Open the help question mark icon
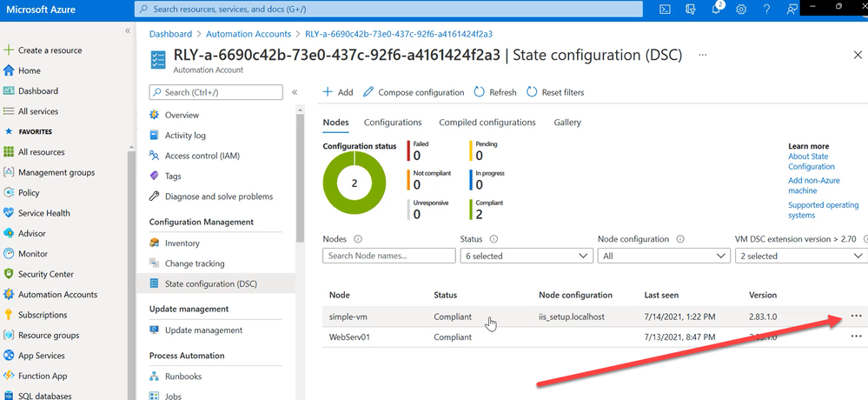The height and width of the screenshot is (400, 868). [766, 10]
